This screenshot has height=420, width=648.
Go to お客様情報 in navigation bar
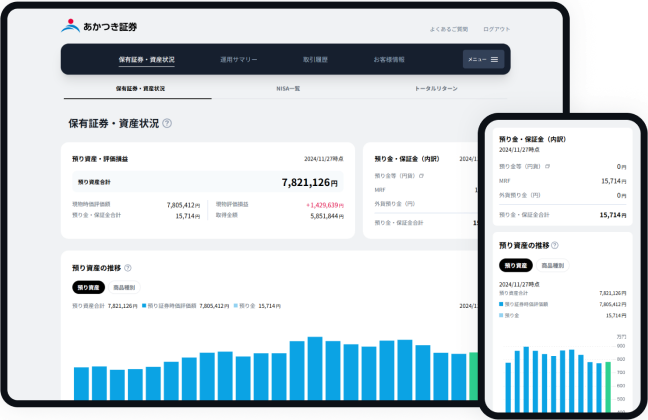click(x=389, y=60)
